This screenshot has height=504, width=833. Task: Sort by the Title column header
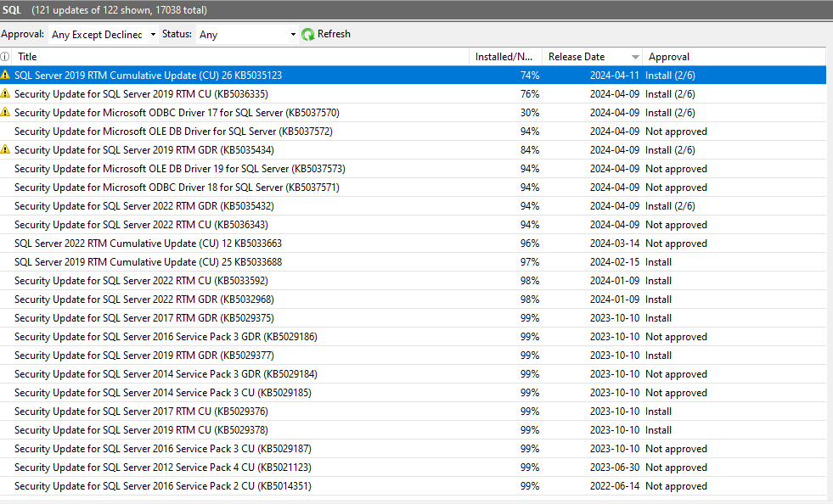[x=240, y=57]
